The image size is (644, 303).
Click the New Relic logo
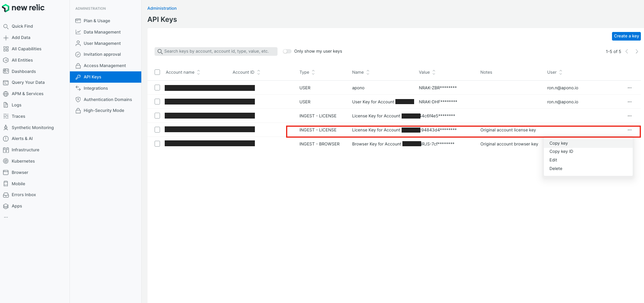click(x=23, y=8)
